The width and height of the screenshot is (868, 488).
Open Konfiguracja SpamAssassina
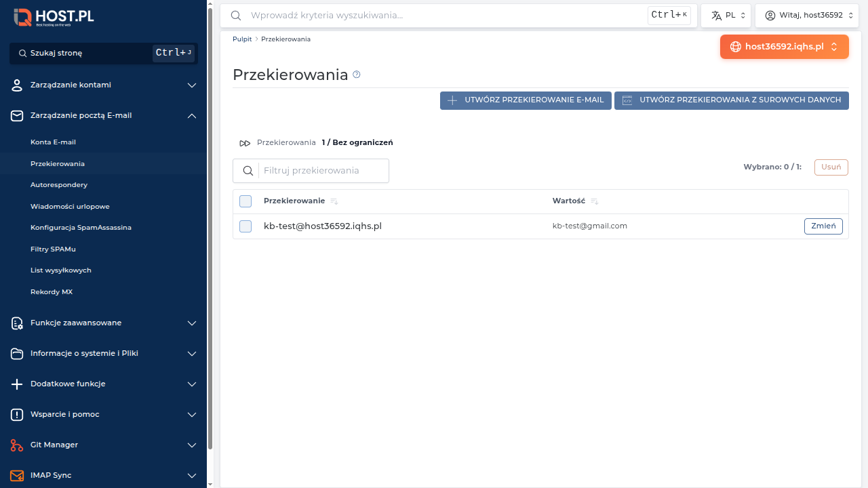pyautogui.click(x=81, y=228)
